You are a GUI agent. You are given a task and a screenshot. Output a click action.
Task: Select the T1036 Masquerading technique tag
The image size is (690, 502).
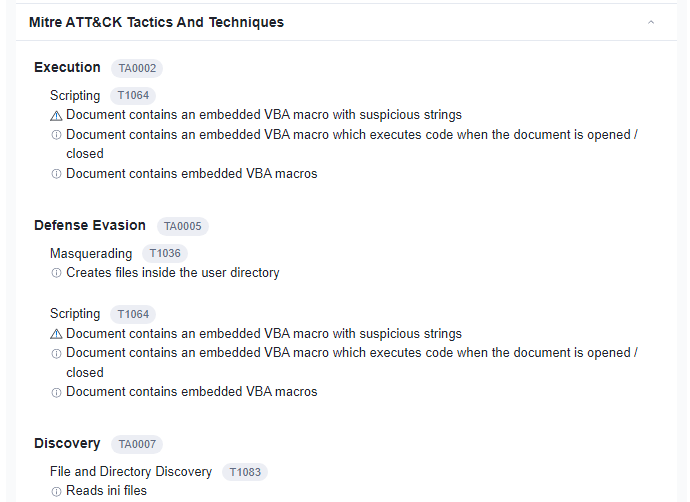click(x=164, y=254)
